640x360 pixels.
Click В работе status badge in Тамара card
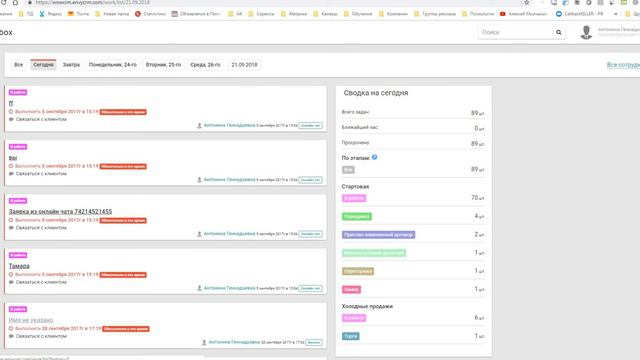tap(18, 255)
